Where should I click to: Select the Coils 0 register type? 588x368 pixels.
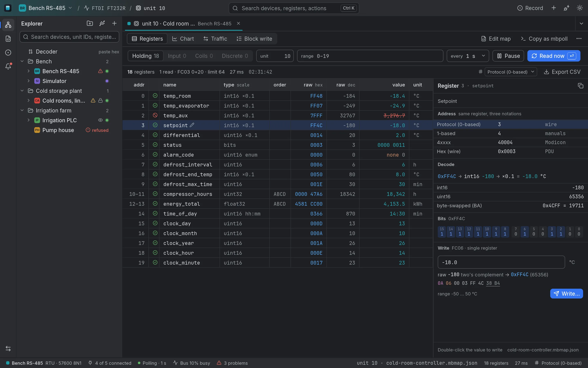click(204, 56)
